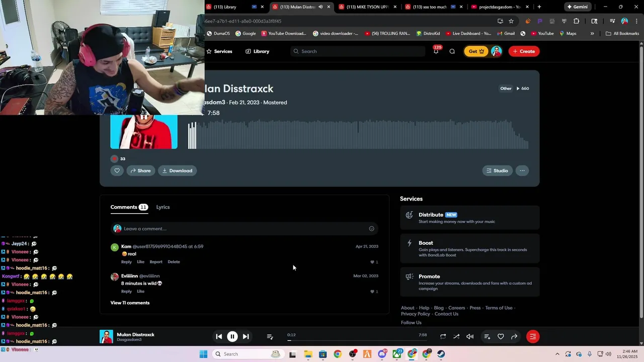The width and height of the screenshot is (644, 362).
Task: Click the red Create button
Action: pos(524,51)
